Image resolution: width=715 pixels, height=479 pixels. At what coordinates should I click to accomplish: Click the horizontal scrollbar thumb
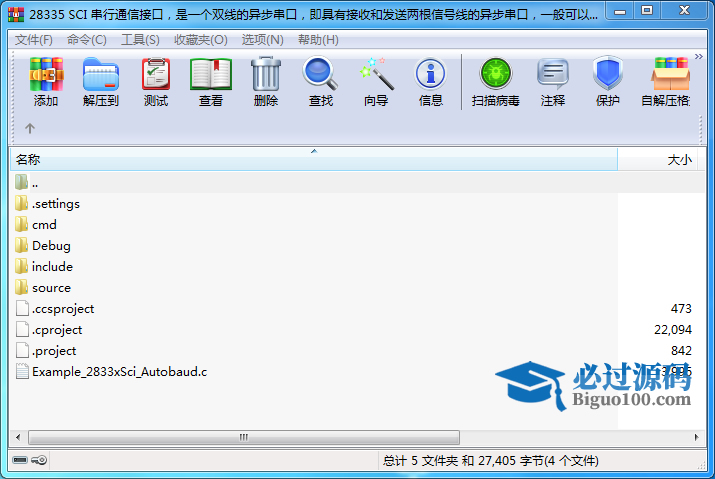point(244,437)
